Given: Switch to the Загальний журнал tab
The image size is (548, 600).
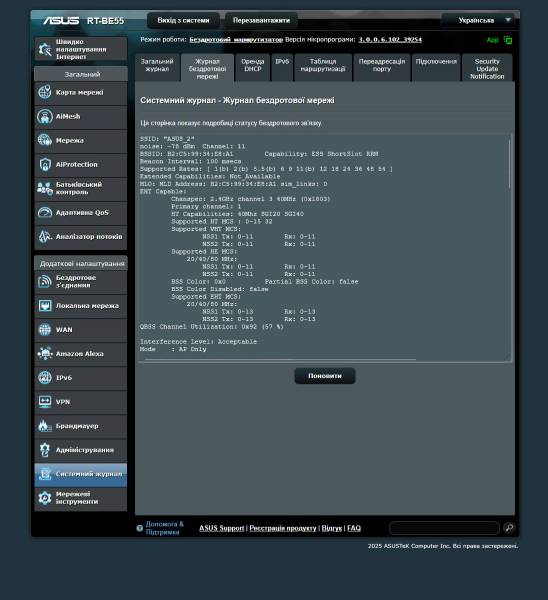Looking at the screenshot, I should (157, 67).
